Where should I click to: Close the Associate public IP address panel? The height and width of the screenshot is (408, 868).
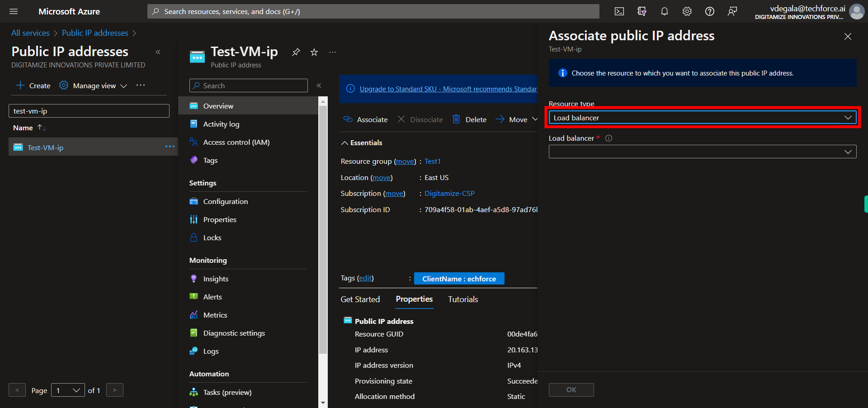tap(848, 36)
